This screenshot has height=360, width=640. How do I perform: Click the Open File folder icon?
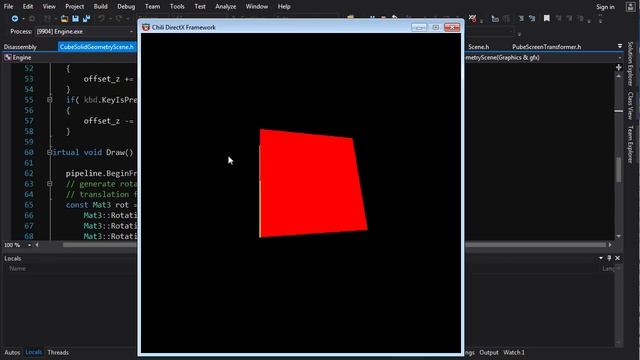(x=64, y=19)
